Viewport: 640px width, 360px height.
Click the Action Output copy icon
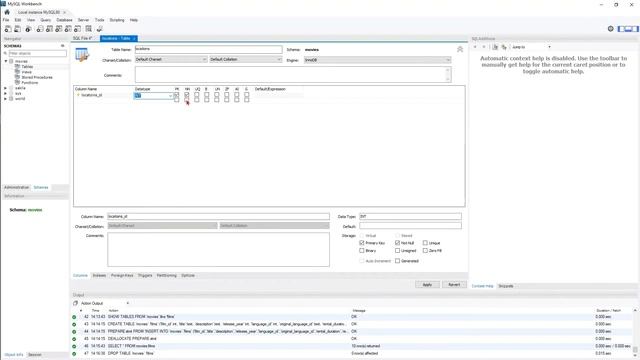[x=75, y=303]
